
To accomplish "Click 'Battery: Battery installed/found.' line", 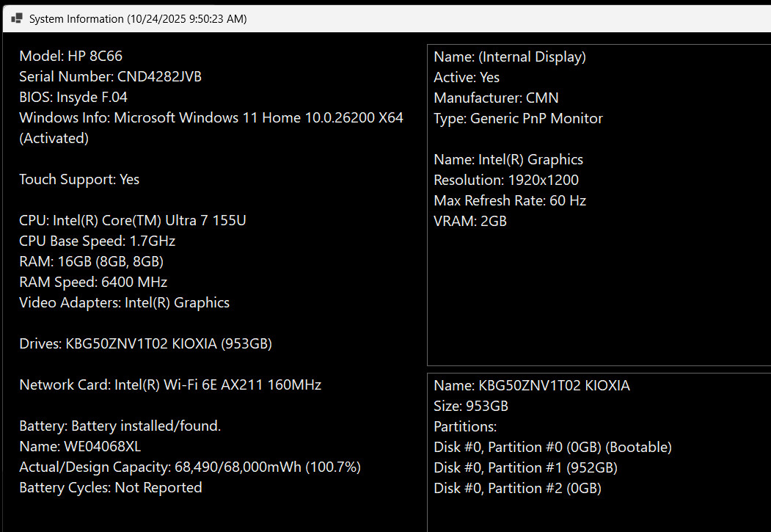I will pyautogui.click(x=120, y=426).
